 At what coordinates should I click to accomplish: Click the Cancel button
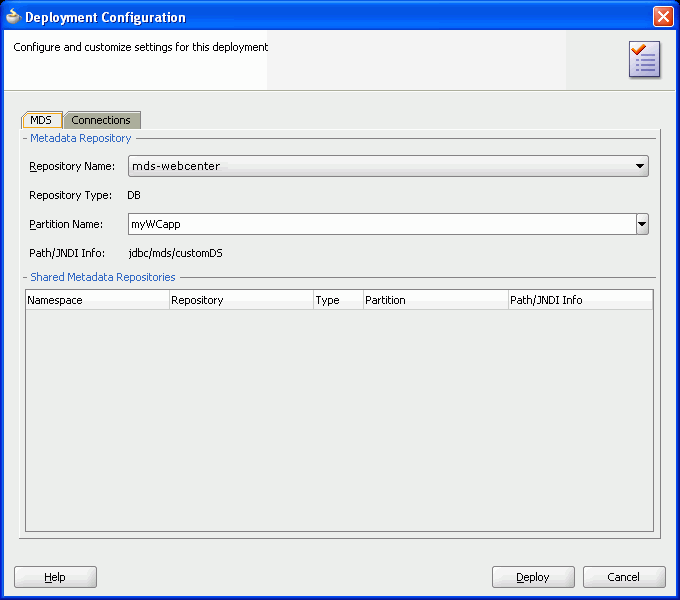tap(624, 577)
